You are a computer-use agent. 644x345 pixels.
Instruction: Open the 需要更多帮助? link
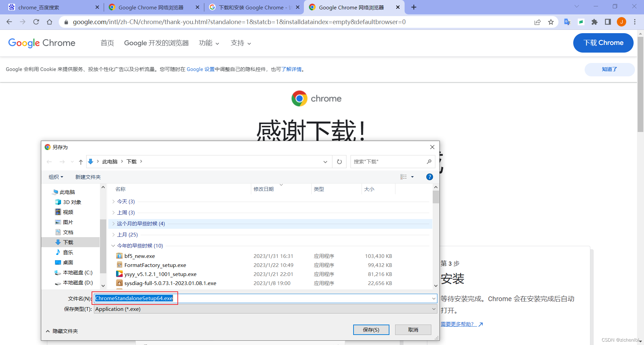click(x=462, y=324)
